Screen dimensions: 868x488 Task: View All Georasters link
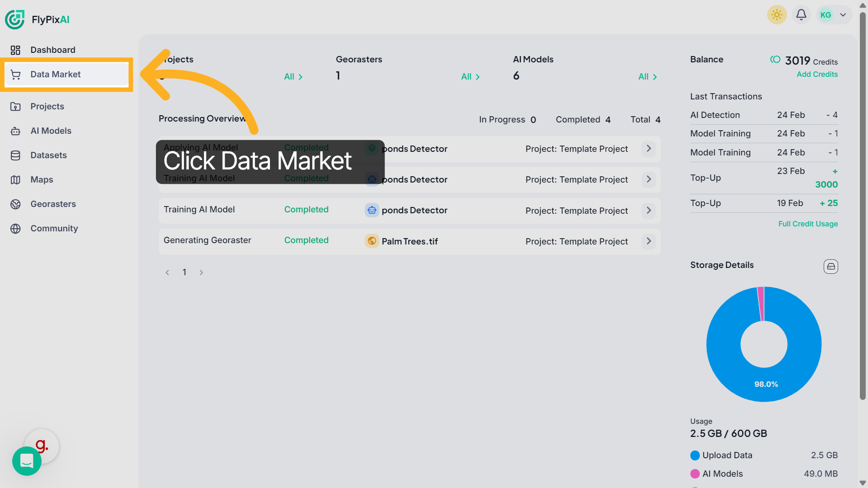470,77
